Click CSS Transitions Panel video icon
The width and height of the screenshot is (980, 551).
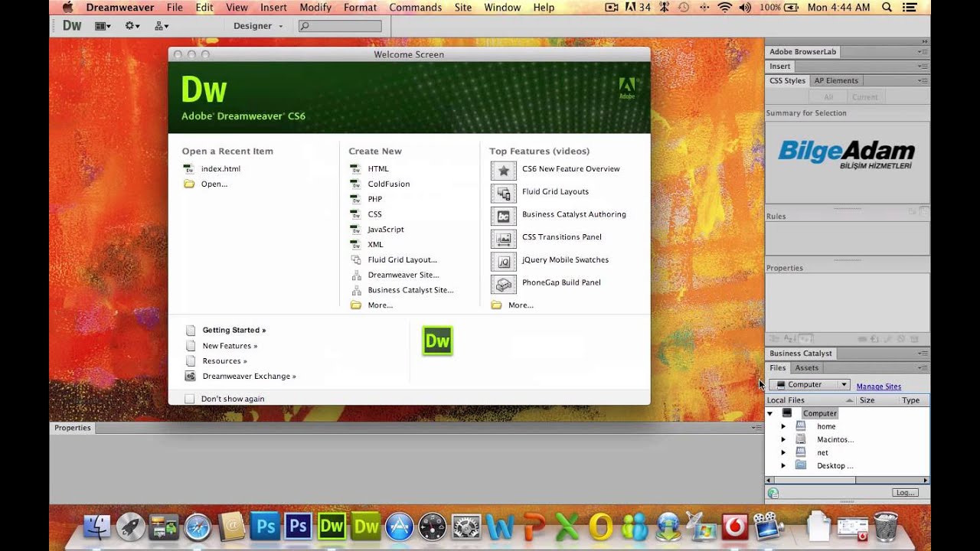coord(504,239)
